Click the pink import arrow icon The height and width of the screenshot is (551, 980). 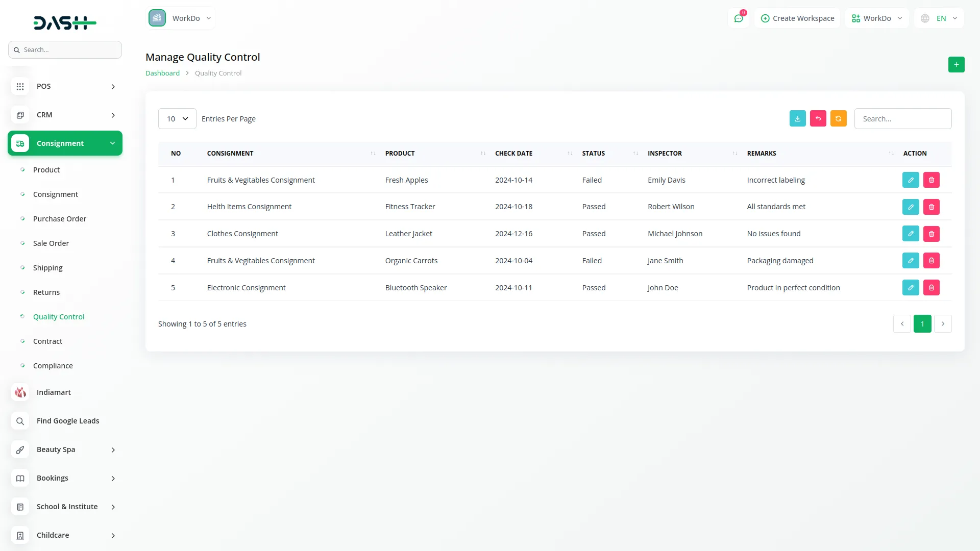coord(818,118)
